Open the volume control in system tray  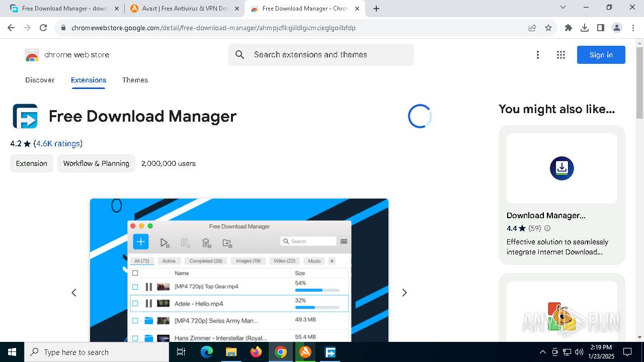coord(579,352)
